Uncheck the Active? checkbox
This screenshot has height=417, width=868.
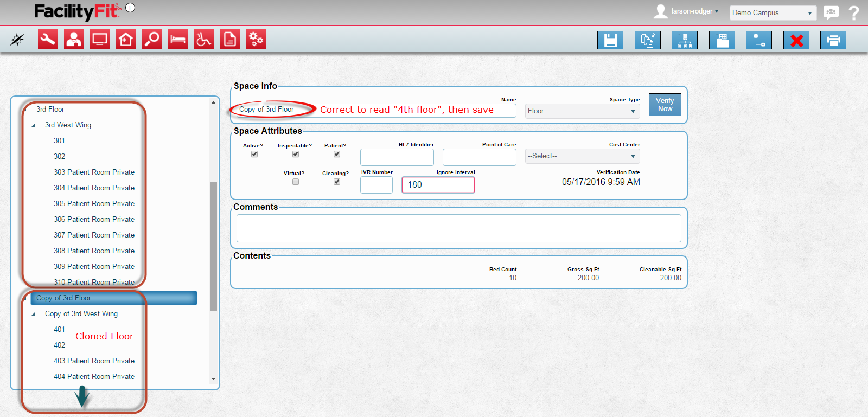pyautogui.click(x=254, y=155)
